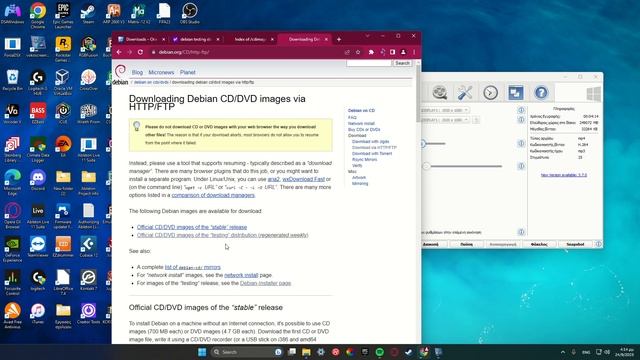
Task: Open Microsoft Edge desktop icon
Action: tap(12, 183)
